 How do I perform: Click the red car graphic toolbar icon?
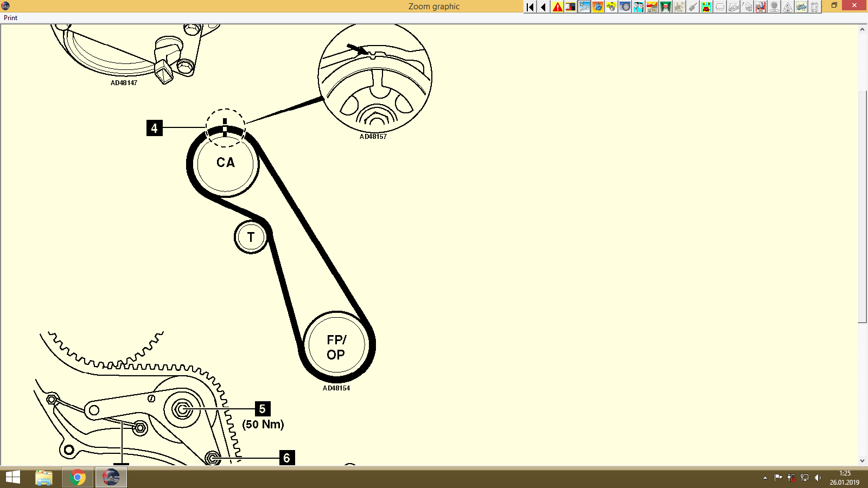[x=650, y=7]
